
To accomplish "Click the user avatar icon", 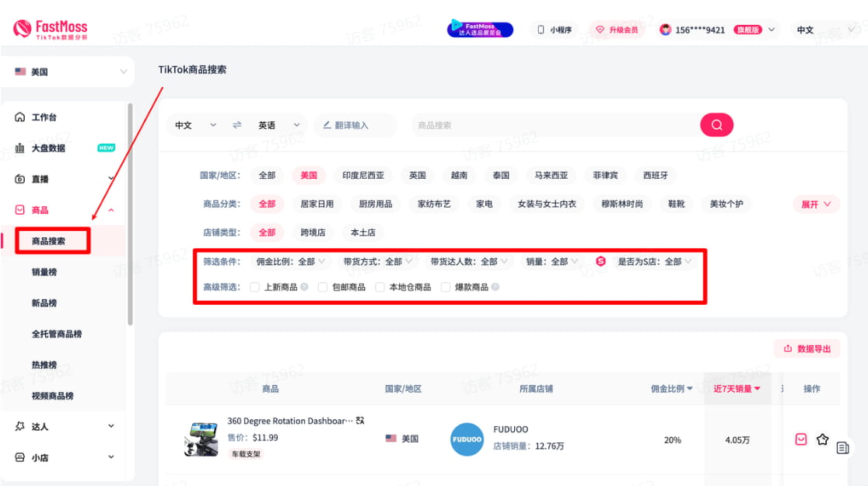I will pos(665,30).
